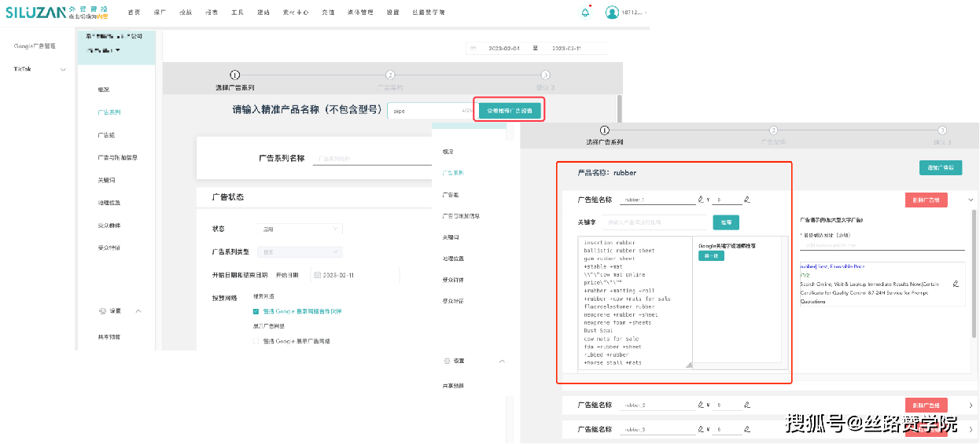Expand the rubber_2 ad group row
The image size is (980, 444).
[971, 405]
